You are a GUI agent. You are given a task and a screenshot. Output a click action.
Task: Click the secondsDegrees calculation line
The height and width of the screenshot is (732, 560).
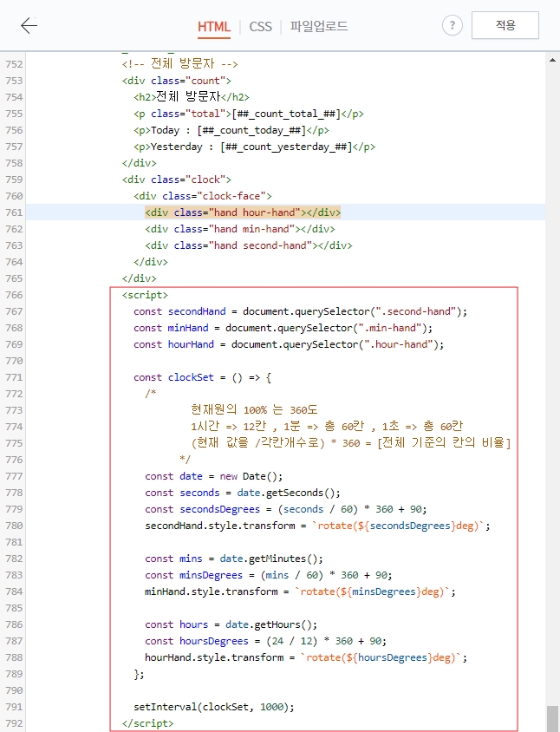click(285, 509)
